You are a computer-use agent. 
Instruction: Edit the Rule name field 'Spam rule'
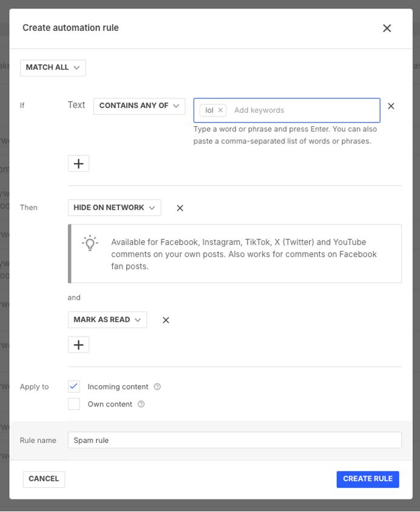[234, 440]
